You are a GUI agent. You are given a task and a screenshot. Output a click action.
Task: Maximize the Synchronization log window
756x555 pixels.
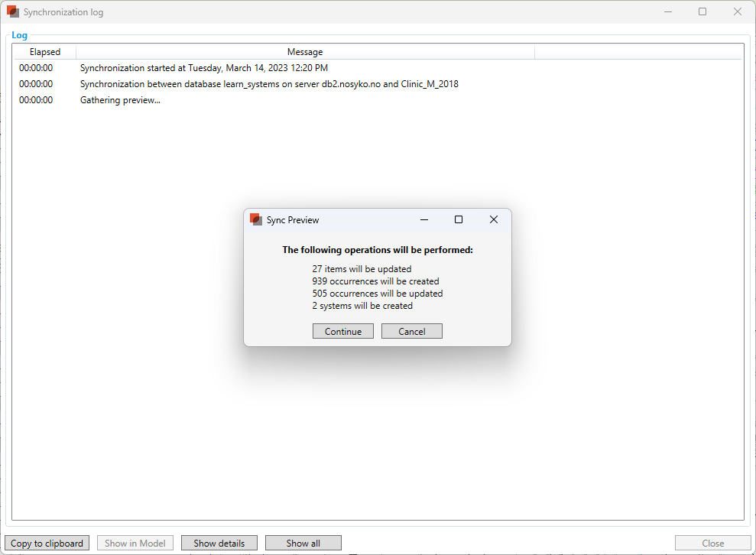click(702, 11)
